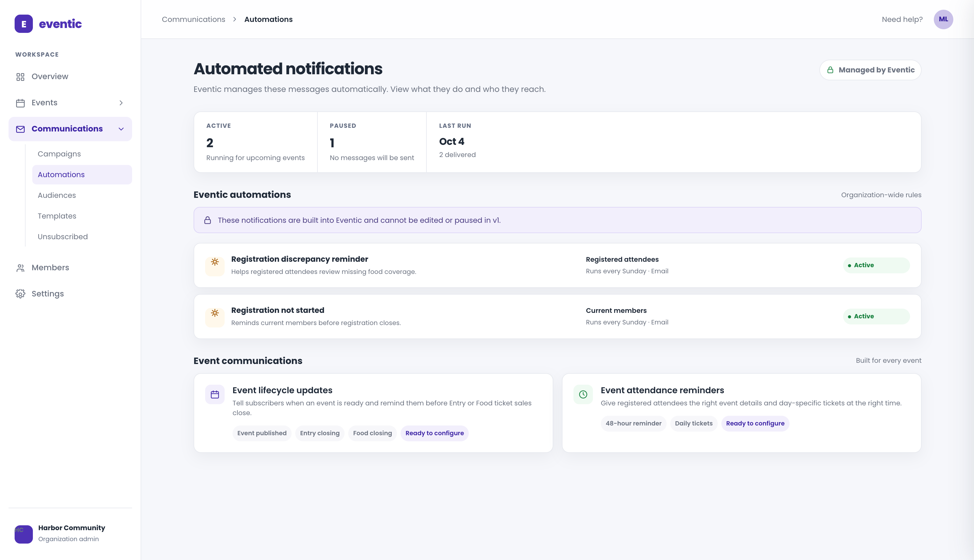Open Templates in the sidebar
The image size is (974, 560).
82,216
